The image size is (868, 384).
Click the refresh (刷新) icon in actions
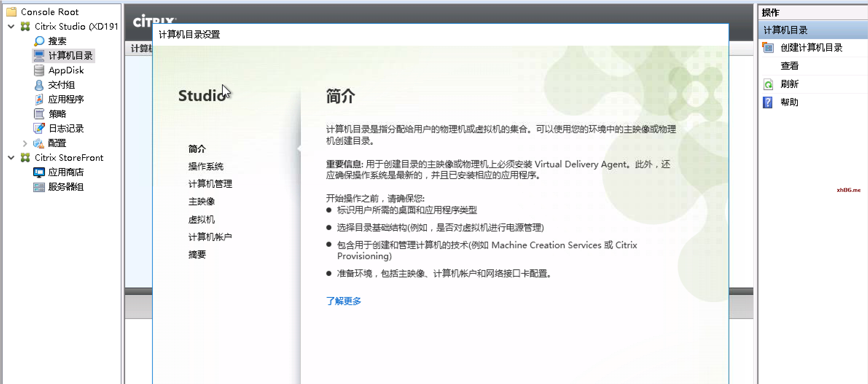coord(768,84)
